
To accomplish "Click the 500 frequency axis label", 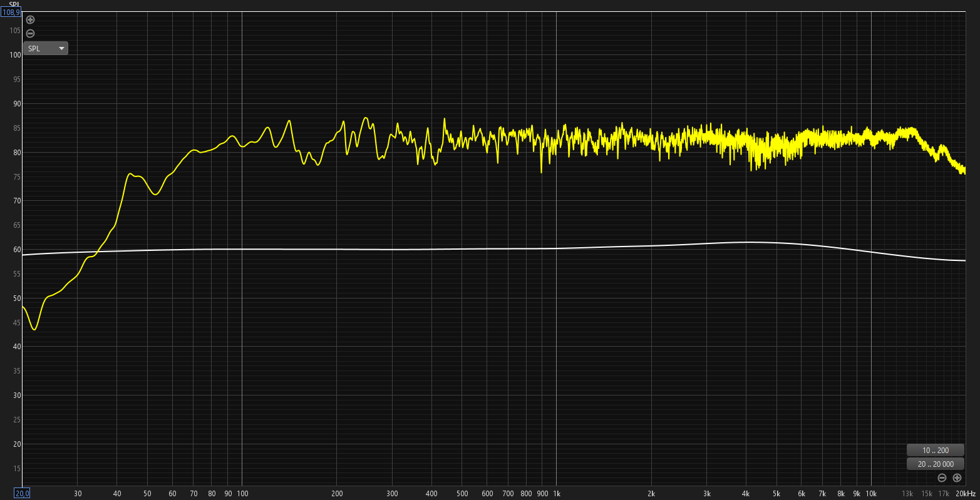I will (462, 494).
